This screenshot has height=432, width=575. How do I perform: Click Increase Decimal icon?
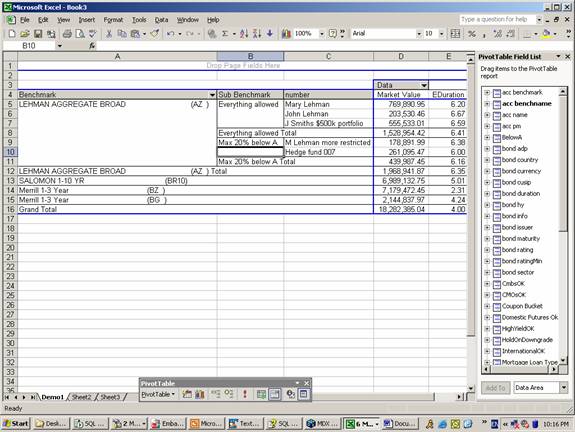497,34
